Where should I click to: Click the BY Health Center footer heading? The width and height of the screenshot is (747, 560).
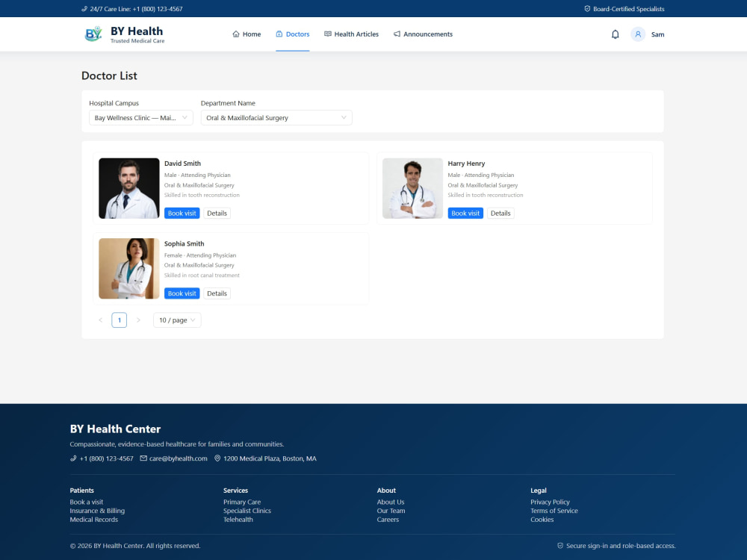click(115, 429)
